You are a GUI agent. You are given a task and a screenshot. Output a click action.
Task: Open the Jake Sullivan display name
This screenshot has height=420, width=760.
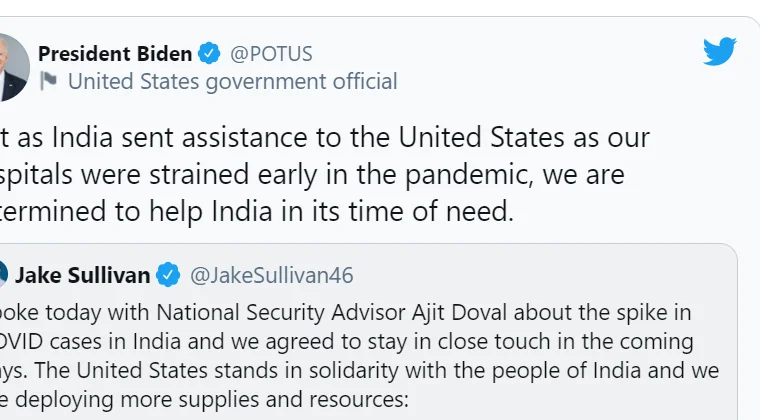pos(83,274)
